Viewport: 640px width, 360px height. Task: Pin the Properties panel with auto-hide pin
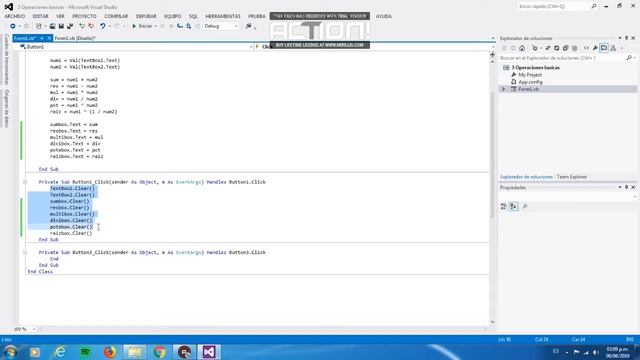pos(627,187)
